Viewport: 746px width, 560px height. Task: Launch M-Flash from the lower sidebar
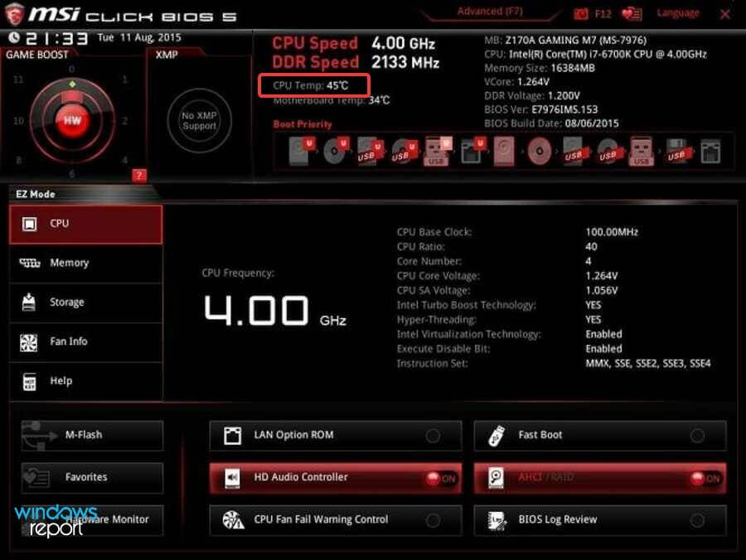point(91,434)
